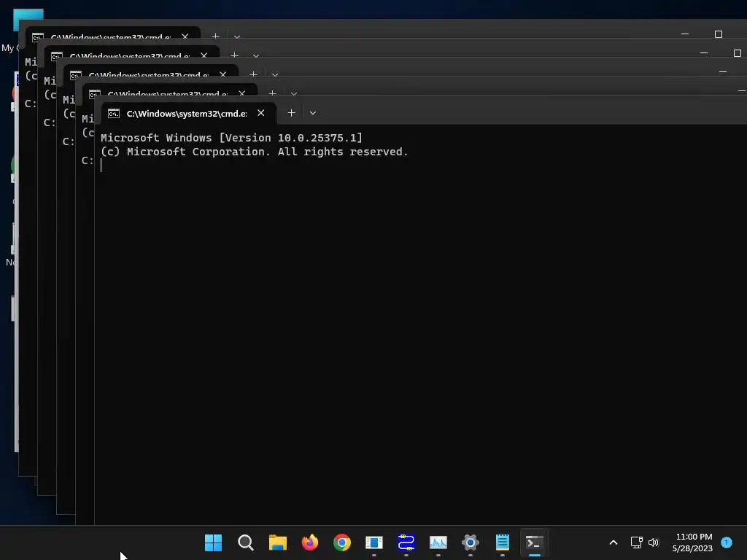Select the front terminal's cmd.exe tab title
Screen dimensions: 747x560
(187, 113)
